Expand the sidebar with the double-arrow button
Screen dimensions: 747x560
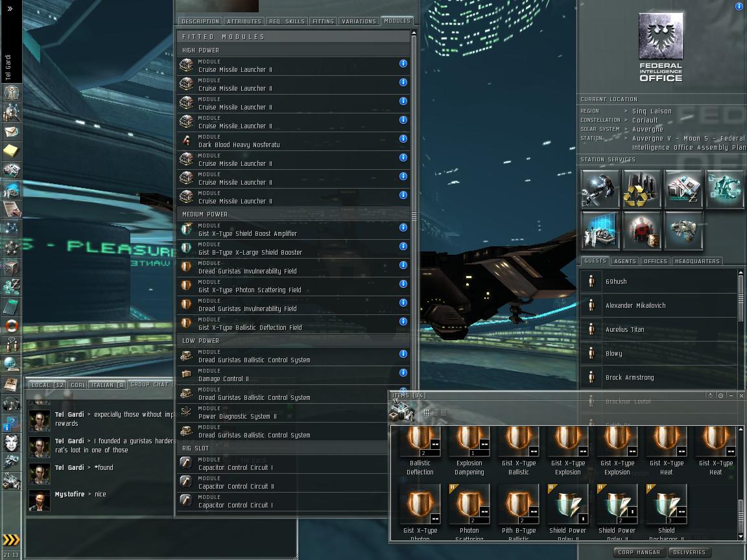(x=10, y=8)
